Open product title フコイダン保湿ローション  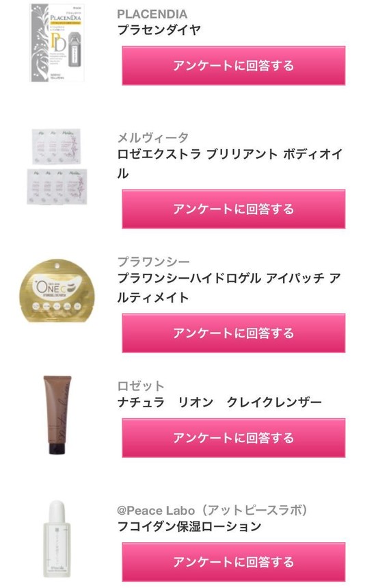(189, 526)
